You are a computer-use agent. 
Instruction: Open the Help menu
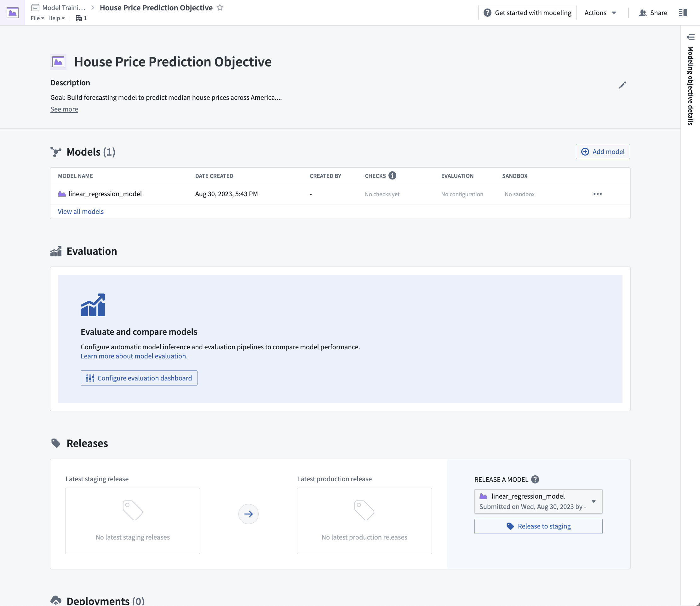(56, 18)
